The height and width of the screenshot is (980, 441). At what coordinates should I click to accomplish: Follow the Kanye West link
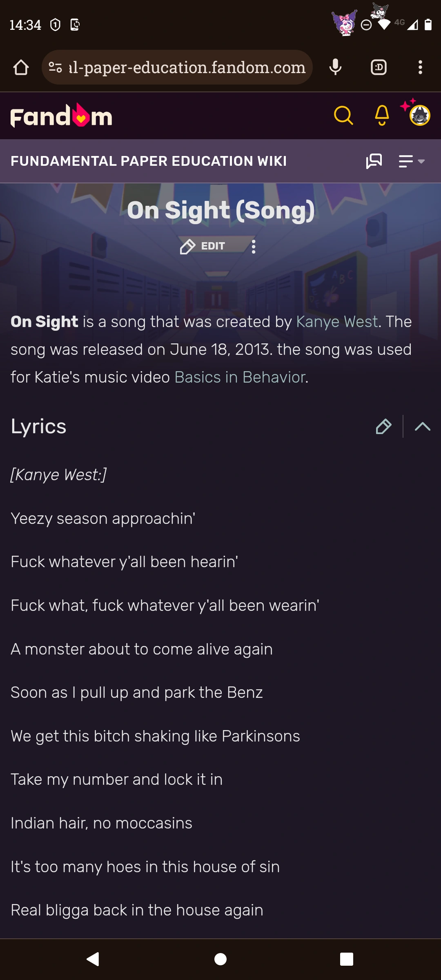click(337, 322)
